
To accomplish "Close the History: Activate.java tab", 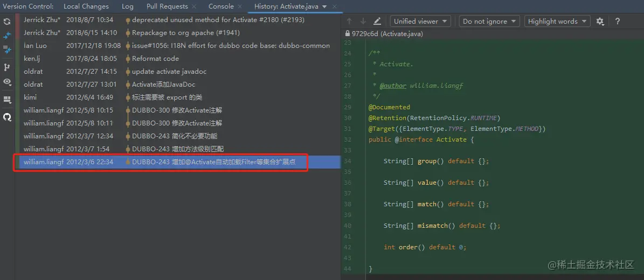I will (x=335, y=6).
